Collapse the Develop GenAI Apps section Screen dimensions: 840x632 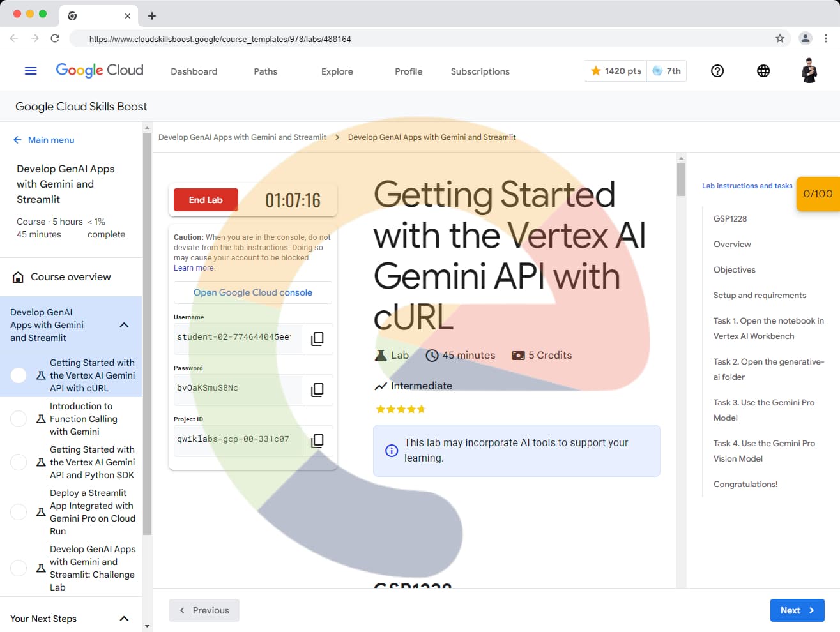(124, 325)
